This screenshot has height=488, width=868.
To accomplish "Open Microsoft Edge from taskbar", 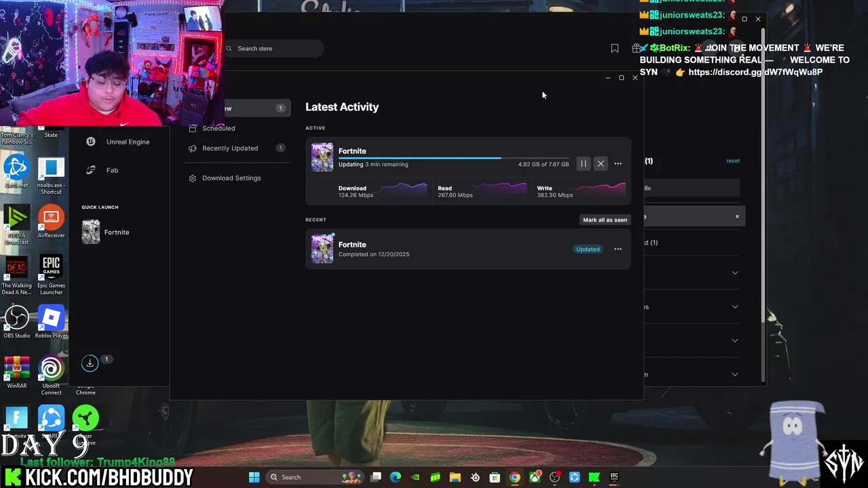I will click(x=395, y=477).
